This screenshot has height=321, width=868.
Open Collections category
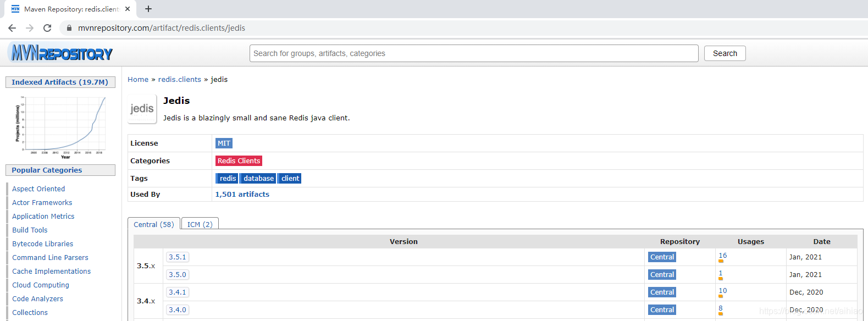coord(30,313)
